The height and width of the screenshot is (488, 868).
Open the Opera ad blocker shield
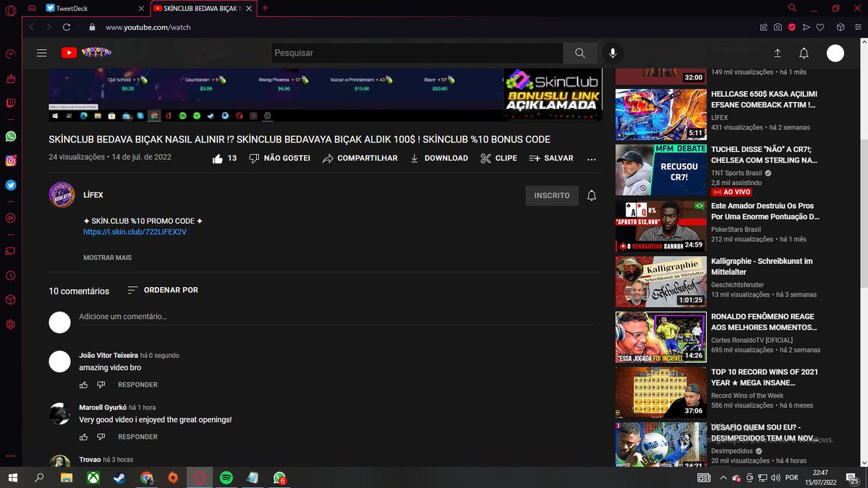pyautogui.click(x=792, y=27)
